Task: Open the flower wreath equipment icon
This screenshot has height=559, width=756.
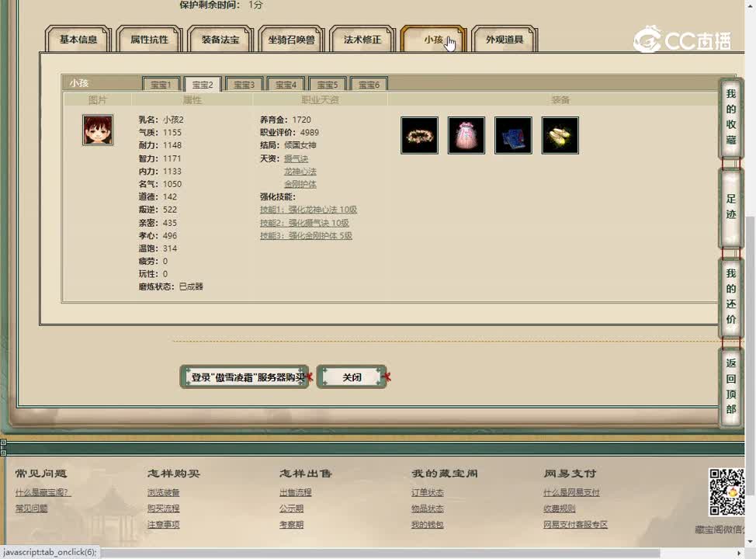Action: click(x=419, y=136)
